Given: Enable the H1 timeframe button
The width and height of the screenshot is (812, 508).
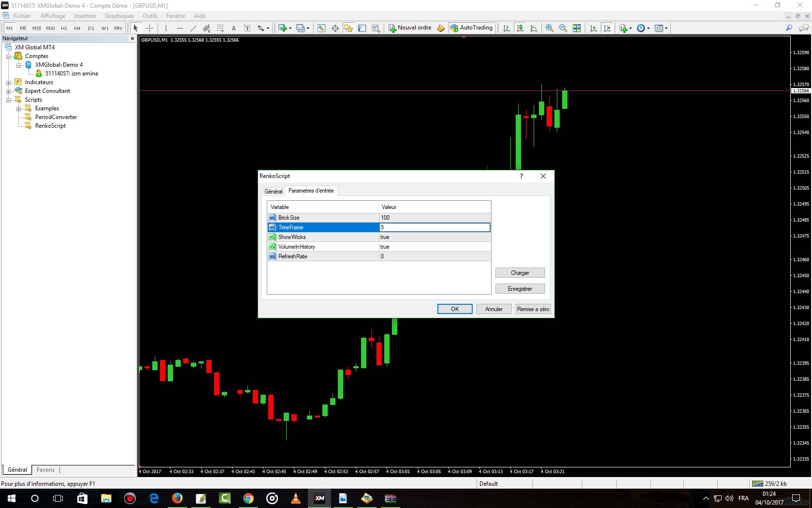Looking at the screenshot, I should [64, 28].
